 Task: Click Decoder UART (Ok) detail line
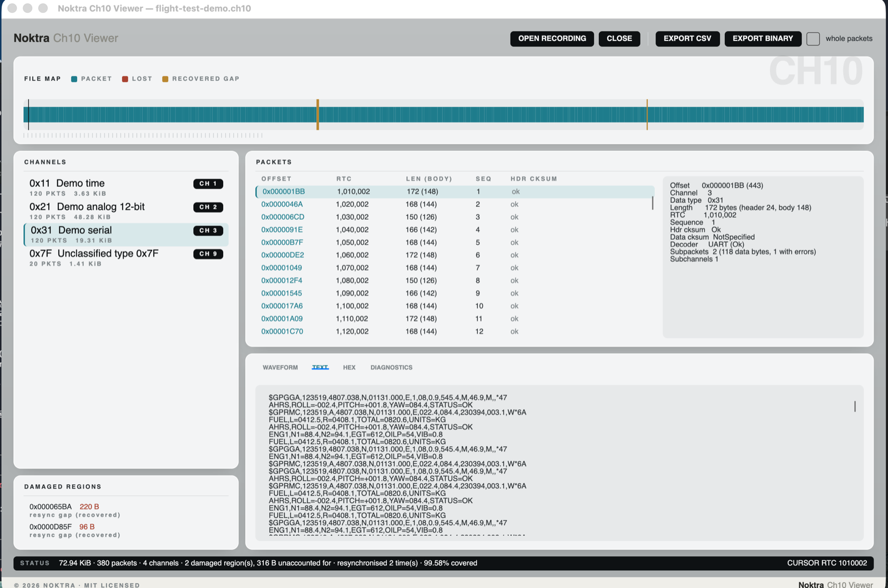(x=707, y=244)
